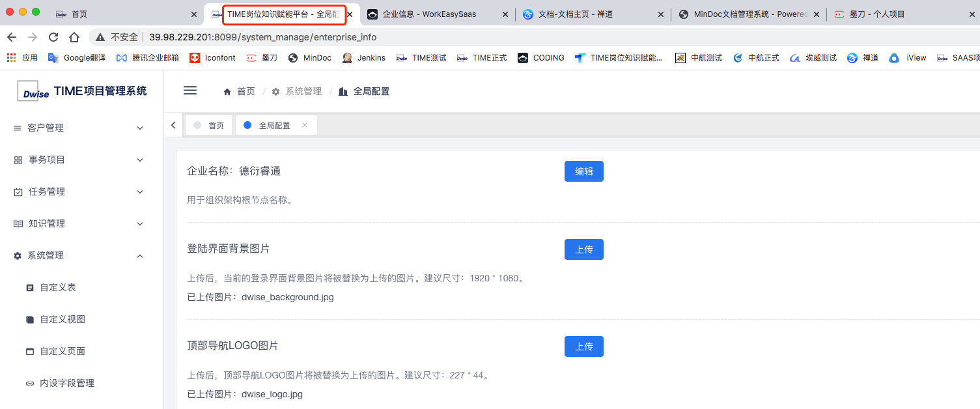The height and width of the screenshot is (409, 980).
Task: Switch to the 首页 page tab
Action: pyautogui.click(x=209, y=125)
